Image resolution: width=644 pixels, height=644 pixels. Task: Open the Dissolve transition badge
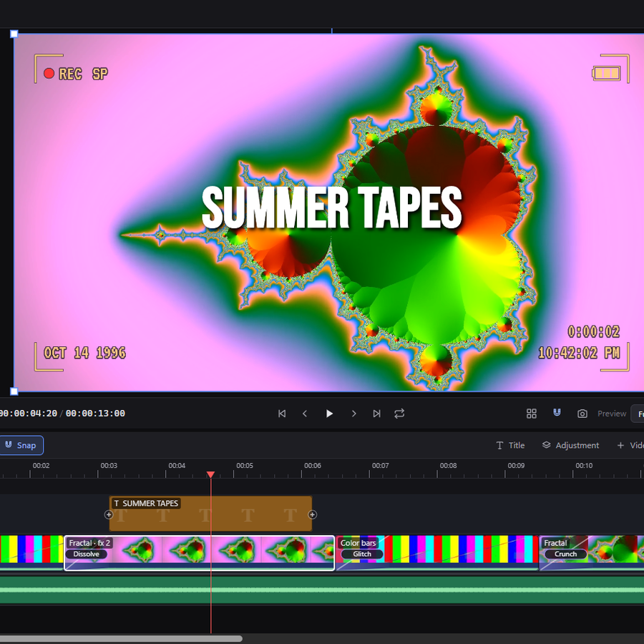tap(87, 554)
